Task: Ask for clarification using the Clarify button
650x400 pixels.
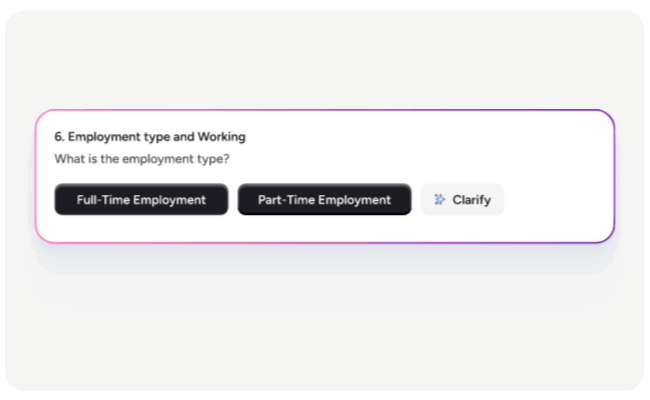Action: click(x=462, y=199)
